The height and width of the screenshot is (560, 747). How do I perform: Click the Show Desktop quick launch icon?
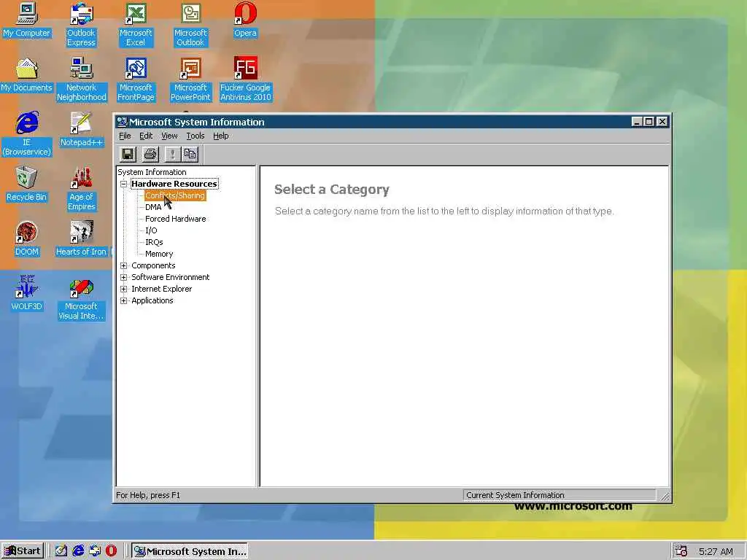coord(61,551)
